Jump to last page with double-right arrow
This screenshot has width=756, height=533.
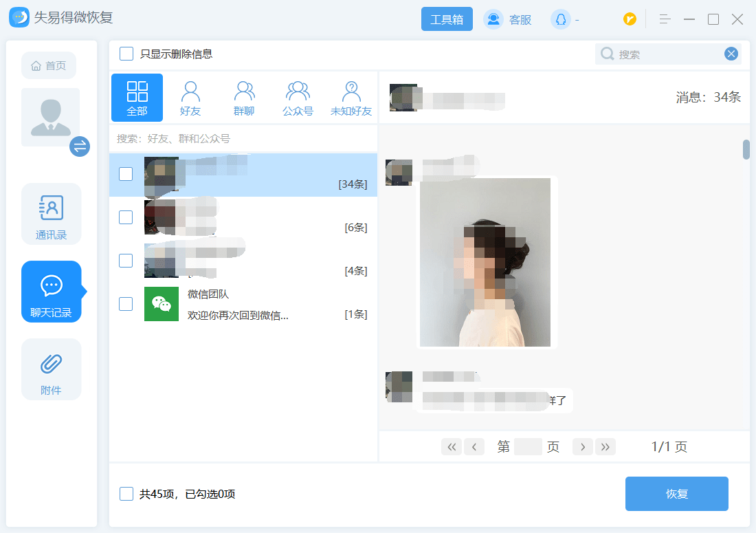click(x=605, y=447)
